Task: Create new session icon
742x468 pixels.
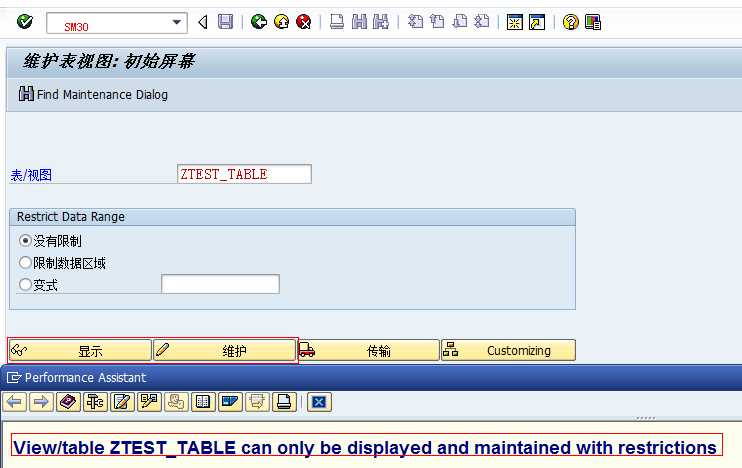Action: pyautogui.click(x=514, y=22)
